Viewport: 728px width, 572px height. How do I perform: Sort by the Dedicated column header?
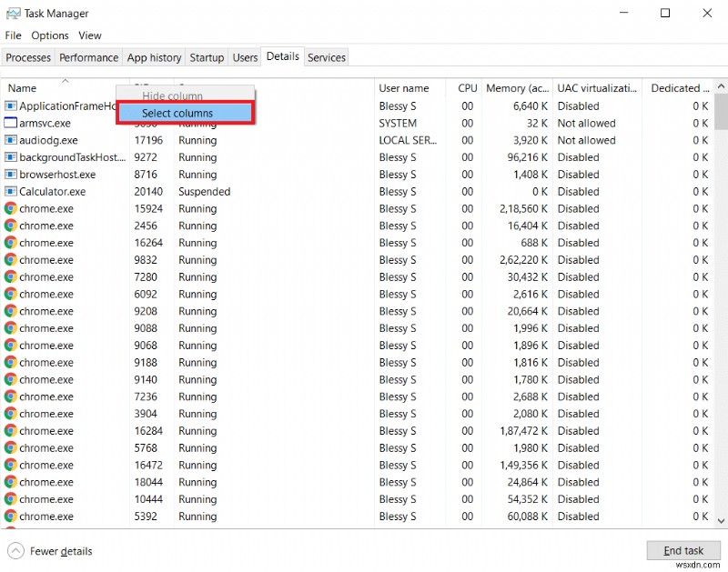tap(679, 88)
